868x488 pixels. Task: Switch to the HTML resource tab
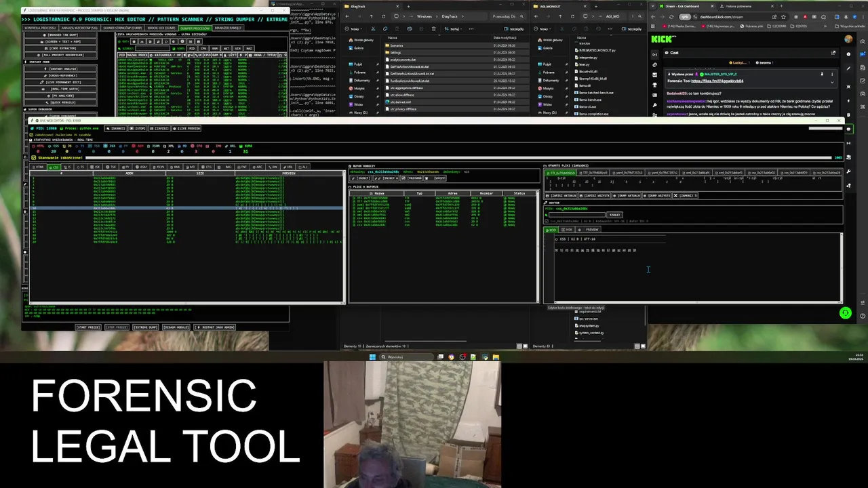click(x=39, y=167)
